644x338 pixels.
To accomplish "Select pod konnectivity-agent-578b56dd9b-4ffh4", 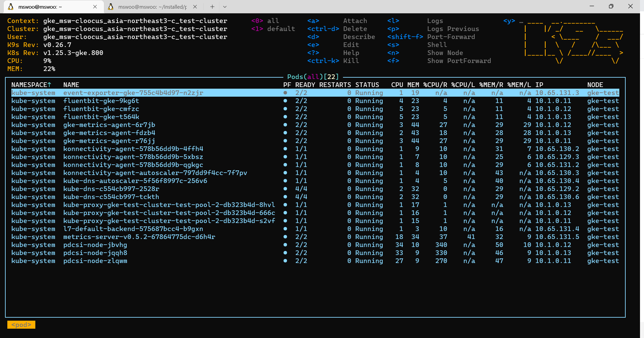I will (315, 149).
